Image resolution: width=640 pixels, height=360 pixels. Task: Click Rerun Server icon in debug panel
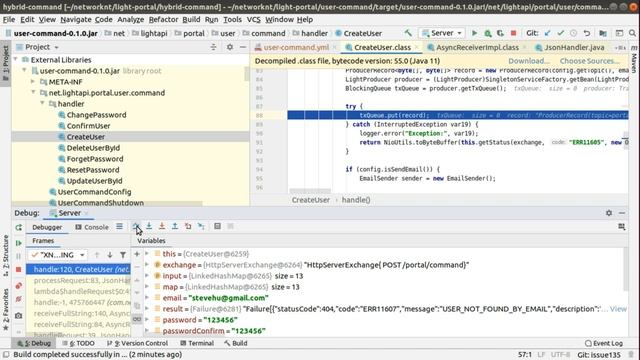[19, 227]
